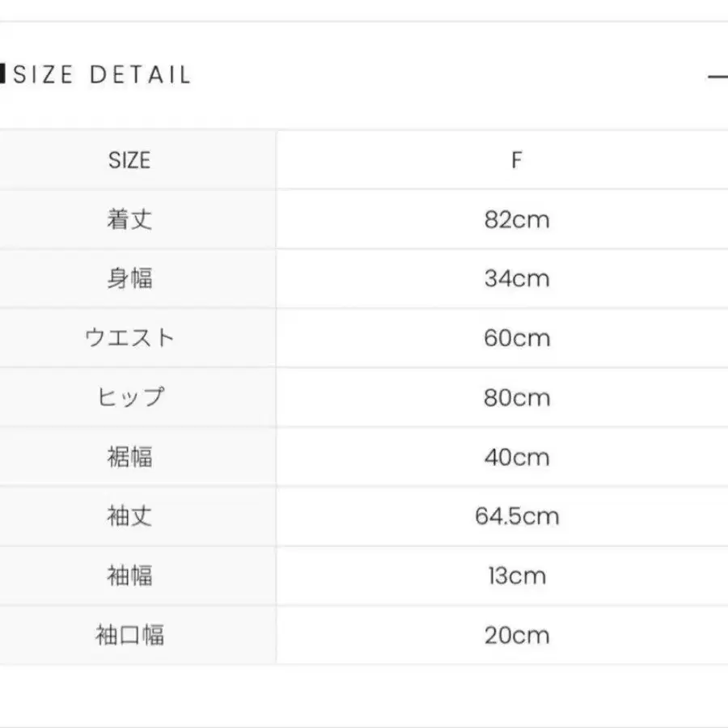Click the 袖丈 row label
This screenshot has width=728, height=728.
[x=129, y=516]
